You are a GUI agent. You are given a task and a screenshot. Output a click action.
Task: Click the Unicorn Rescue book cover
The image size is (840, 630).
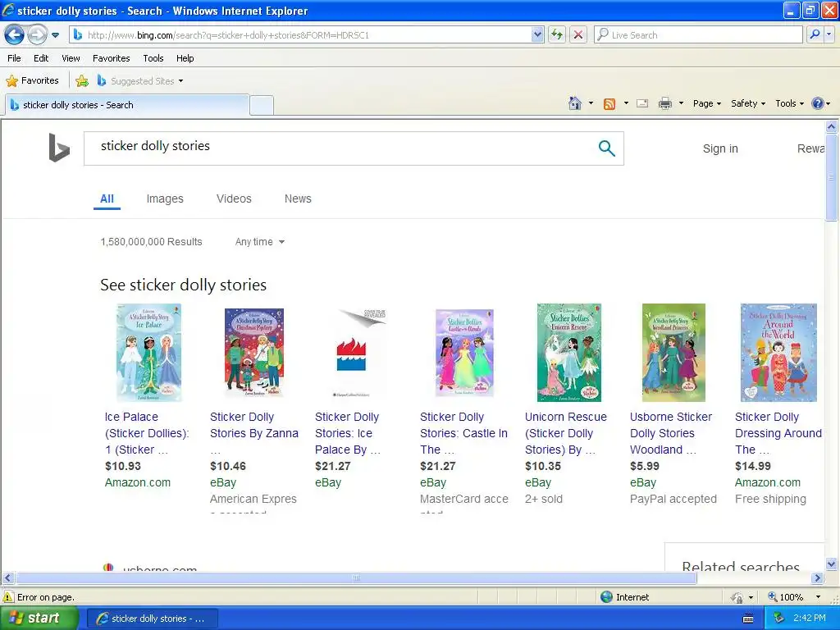pos(569,353)
